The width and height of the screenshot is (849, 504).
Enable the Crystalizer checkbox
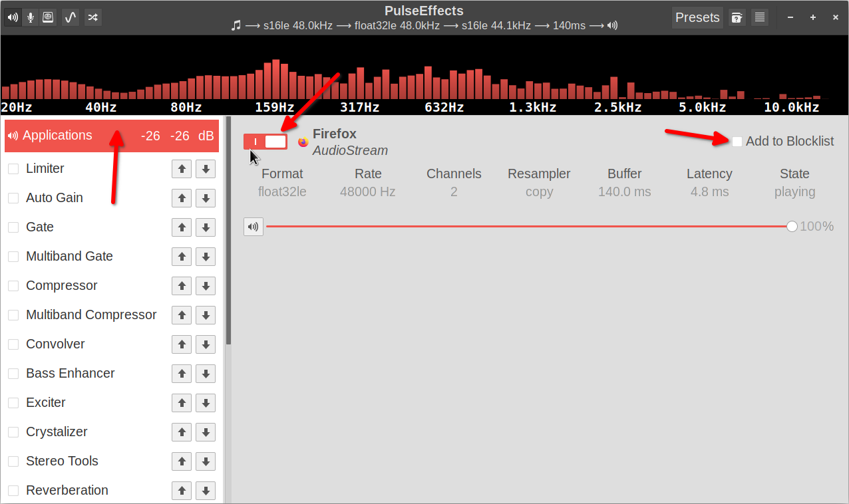click(13, 432)
